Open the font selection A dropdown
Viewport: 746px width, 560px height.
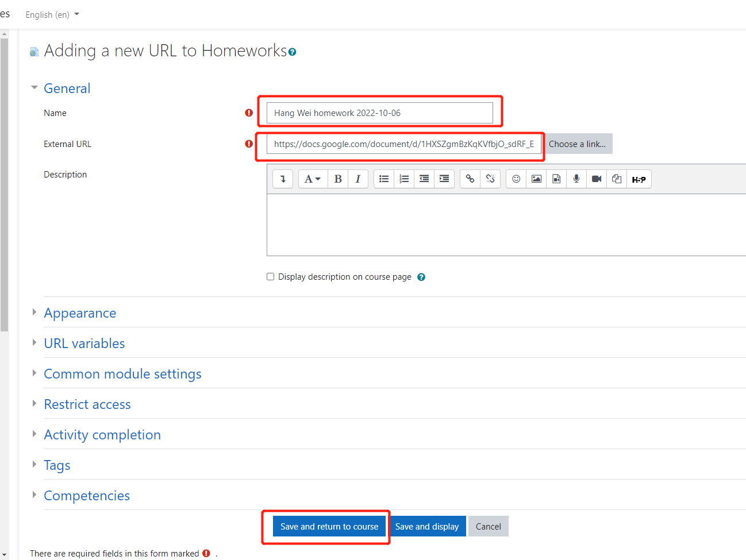pyautogui.click(x=312, y=179)
